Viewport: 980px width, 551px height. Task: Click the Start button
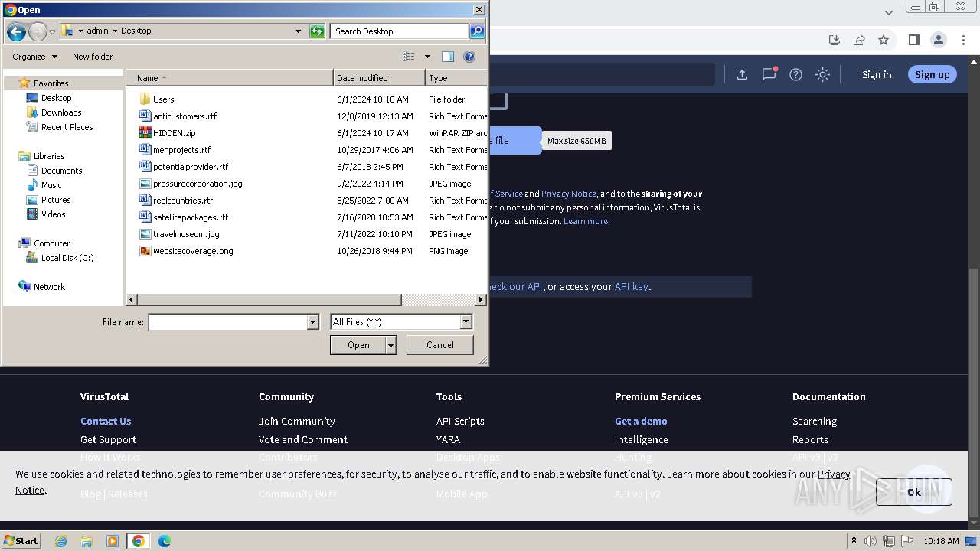[x=21, y=541]
